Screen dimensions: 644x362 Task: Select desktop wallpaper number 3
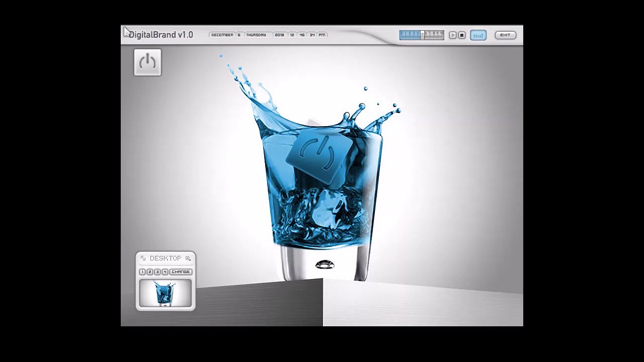click(x=157, y=272)
